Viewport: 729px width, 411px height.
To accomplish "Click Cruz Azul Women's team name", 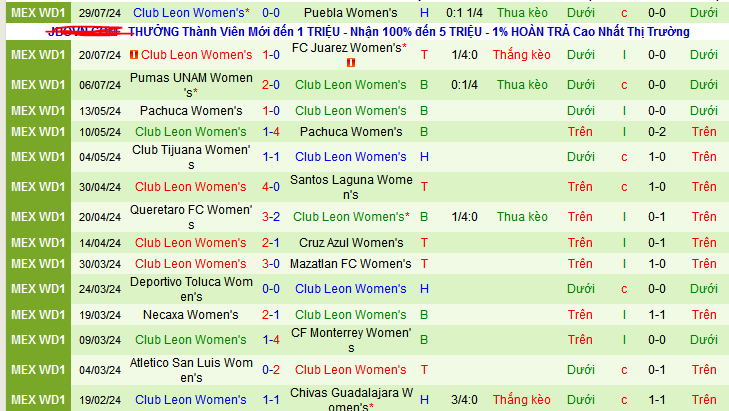I will (350, 243).
